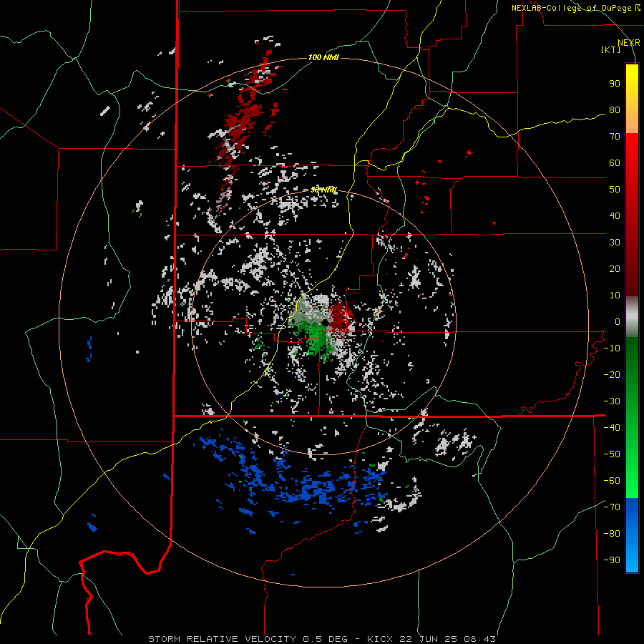Click the 60 value on the velocity scale
644x644 pixels.
615,162
